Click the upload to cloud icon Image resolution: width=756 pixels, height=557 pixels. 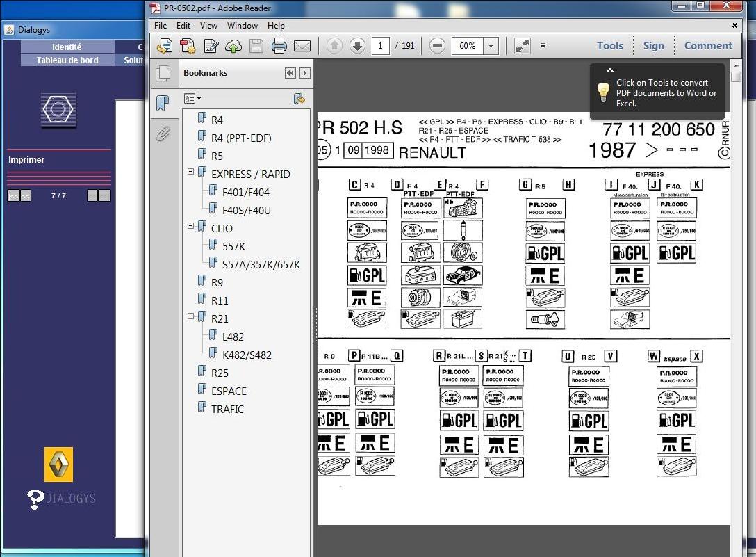pyautogui.click(x=233, y=46)
